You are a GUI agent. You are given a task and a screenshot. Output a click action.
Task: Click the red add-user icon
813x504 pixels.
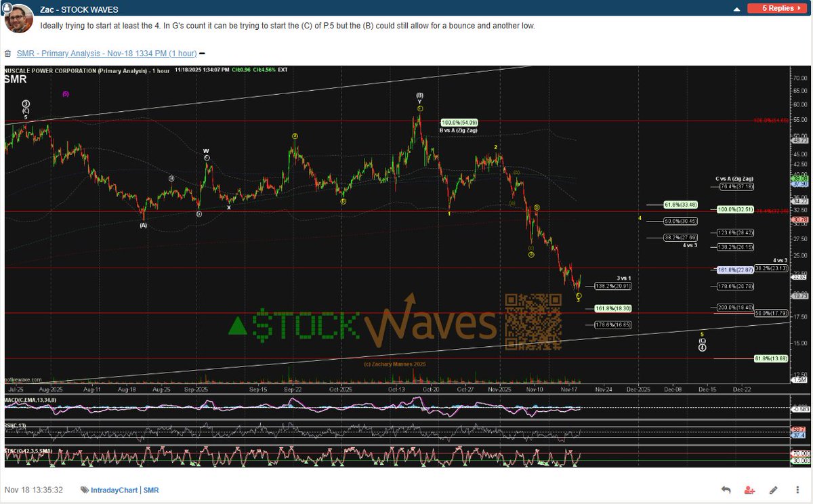click(x=749, y=490)
